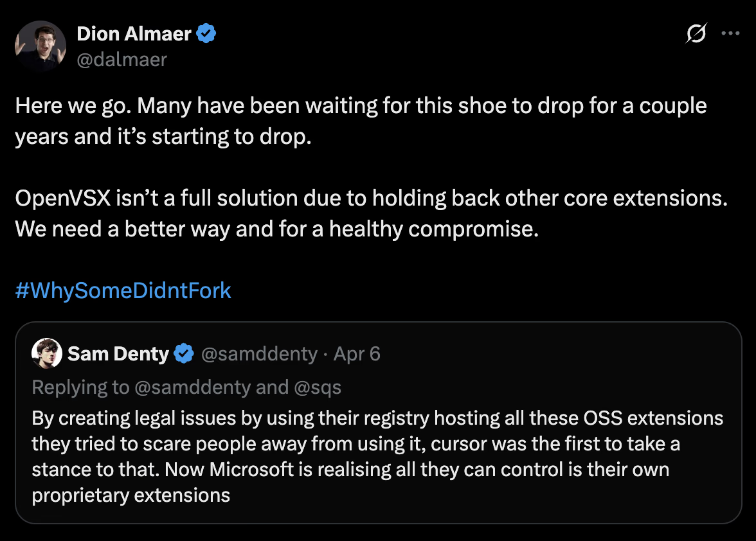Viewport: 756px width, 541px height.
Task: Open the Apr 6 timestamp link
Action: 357,354
